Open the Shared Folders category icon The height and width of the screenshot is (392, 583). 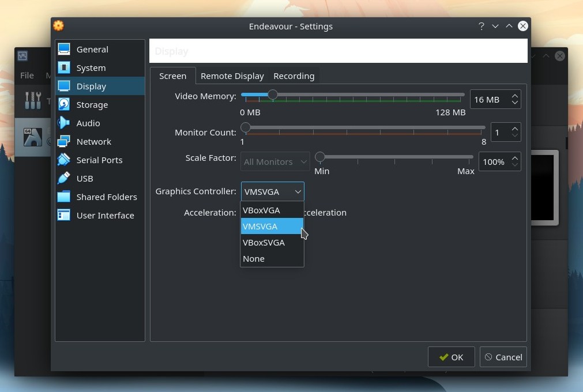(64, 197)
